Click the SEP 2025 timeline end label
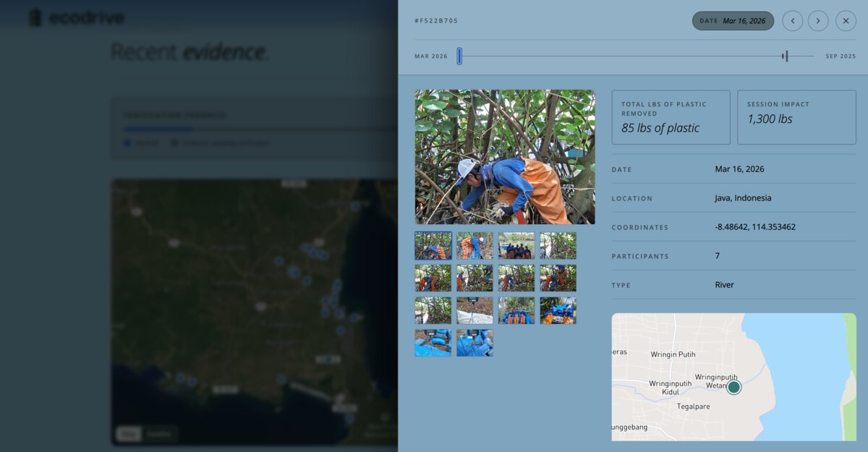868x452 pixels. tap(841, 56)
